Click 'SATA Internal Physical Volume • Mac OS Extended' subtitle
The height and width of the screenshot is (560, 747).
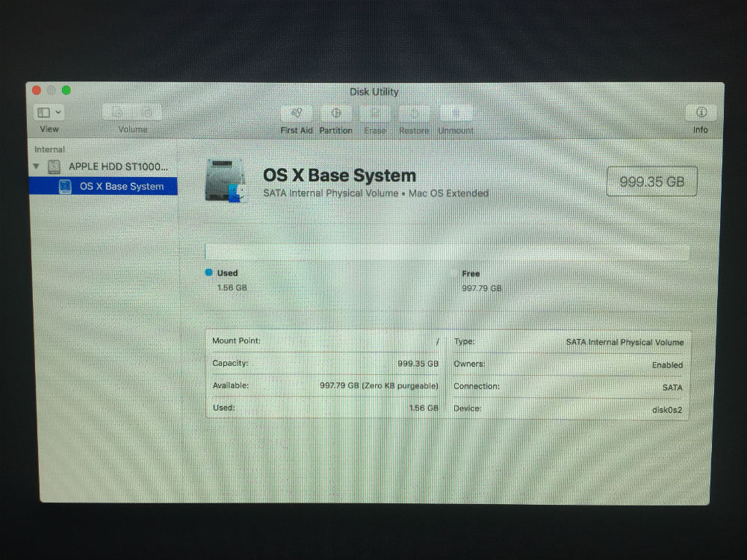pyautogui.click(x=376, y=193)
